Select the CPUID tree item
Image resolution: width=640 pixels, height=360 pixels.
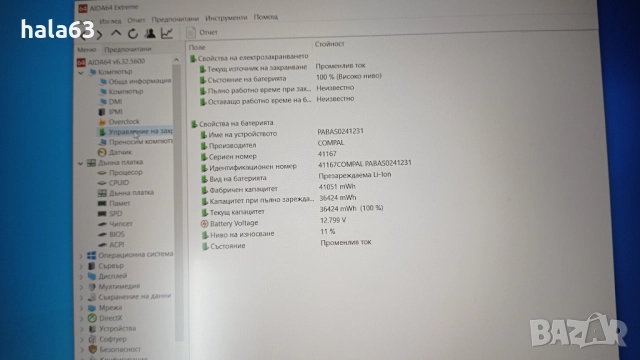click(x=113, y=182)
